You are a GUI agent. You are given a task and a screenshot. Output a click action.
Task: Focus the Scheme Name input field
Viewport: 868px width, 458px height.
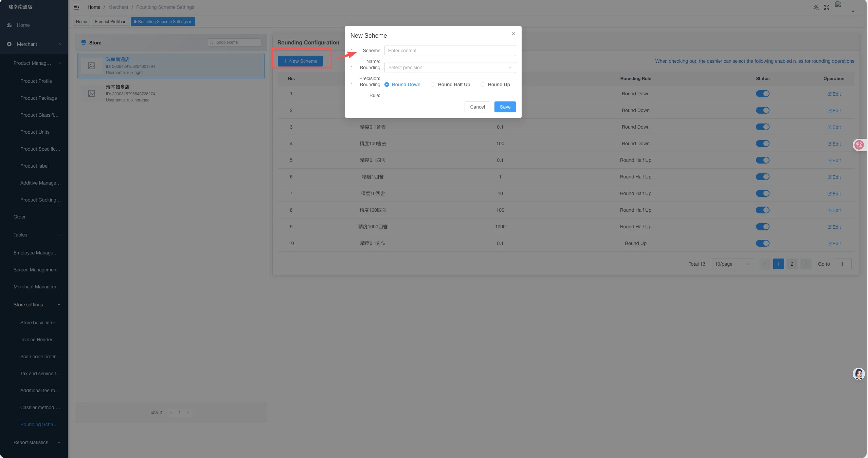(x=450, y=51)
